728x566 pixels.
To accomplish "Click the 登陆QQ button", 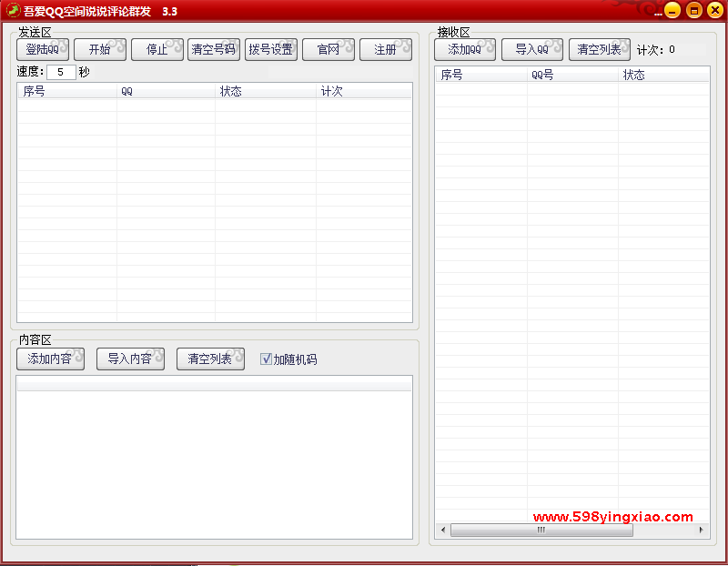I will click(x=43, y=49).
